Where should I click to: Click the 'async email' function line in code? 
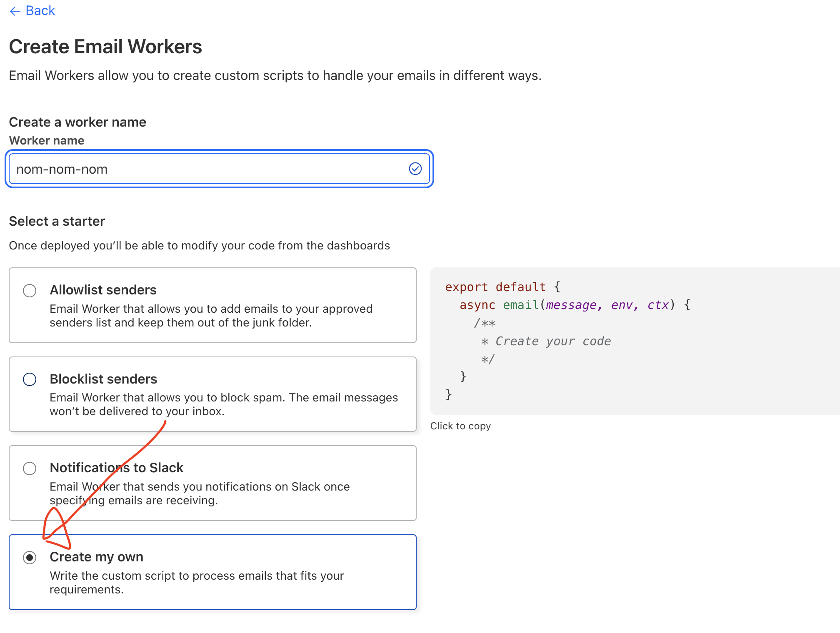575,305
